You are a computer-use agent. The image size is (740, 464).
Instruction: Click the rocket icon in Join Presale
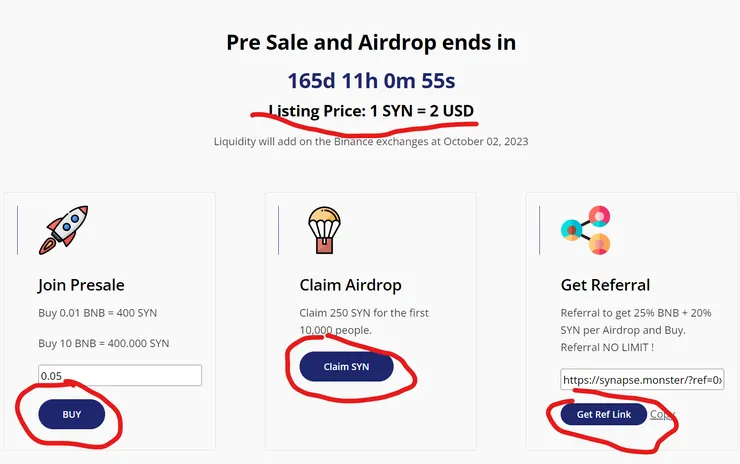click(x=64, y=229)
